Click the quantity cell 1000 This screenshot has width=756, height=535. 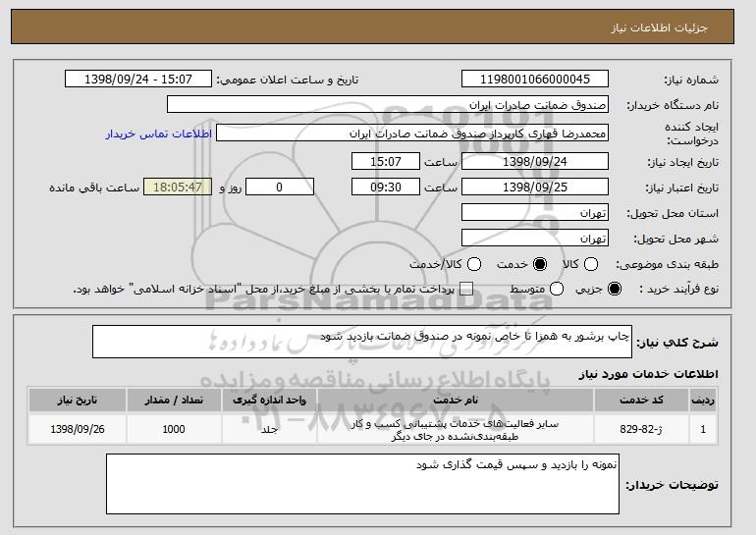[174, 429]
